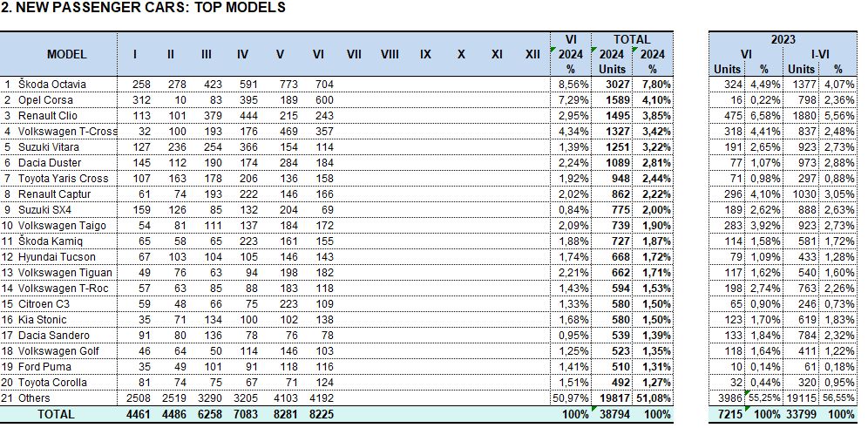Select the Volkswagen Tiguan model cell
This screenshot has width=868, height=428.
click(x=64, y=273)
